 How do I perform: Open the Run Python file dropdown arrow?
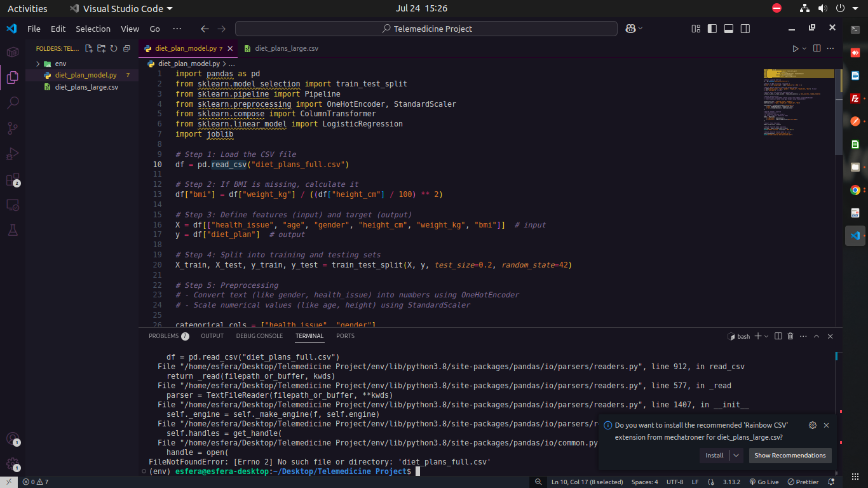pos(804,48)
